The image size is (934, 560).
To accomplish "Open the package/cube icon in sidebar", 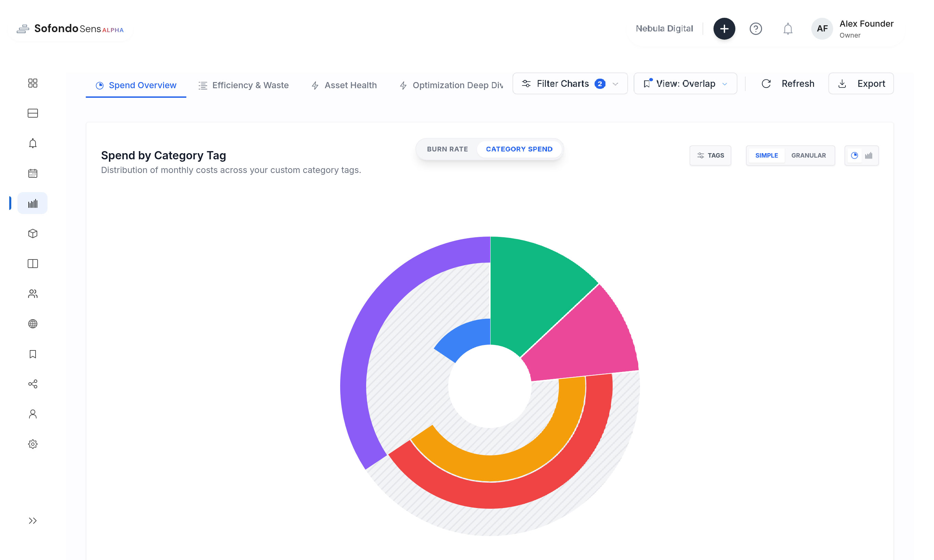I will (x=32, y=233).
